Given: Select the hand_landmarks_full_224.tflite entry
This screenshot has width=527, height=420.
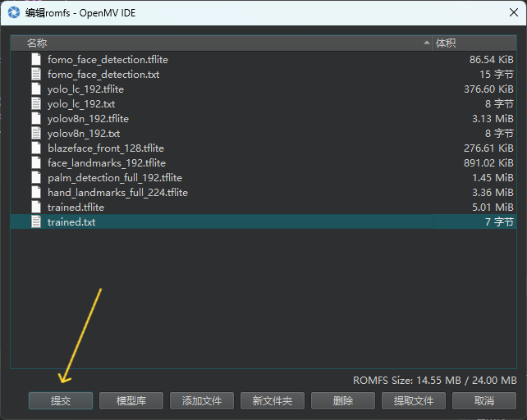Looking at the screenshot, I should 117,193.
